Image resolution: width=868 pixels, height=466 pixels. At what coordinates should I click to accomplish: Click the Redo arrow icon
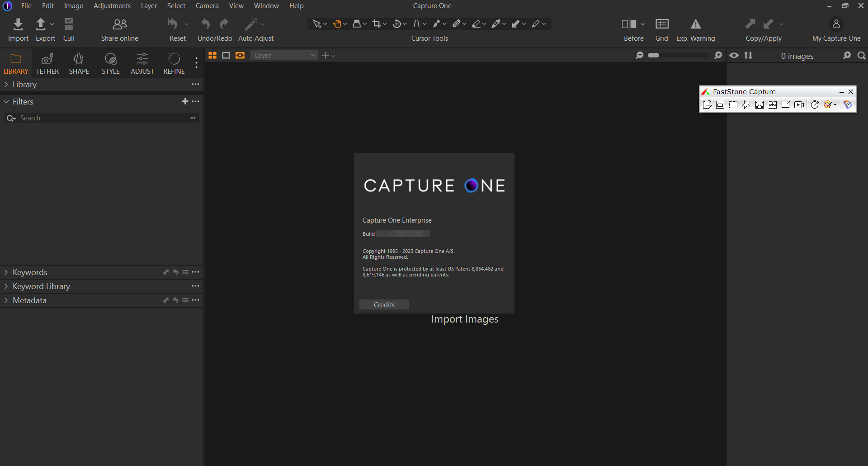point(224,24)
